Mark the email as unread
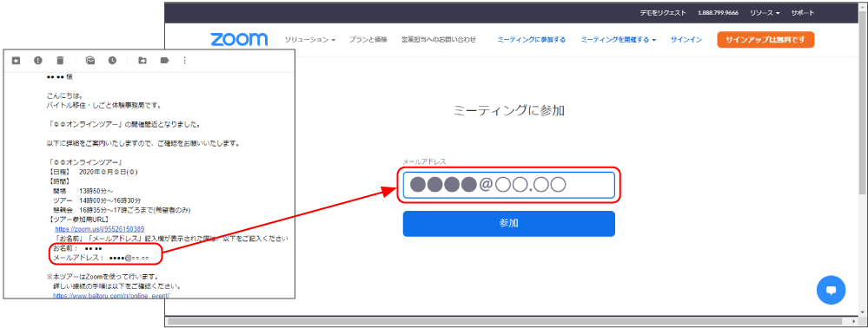 (90, 60)
